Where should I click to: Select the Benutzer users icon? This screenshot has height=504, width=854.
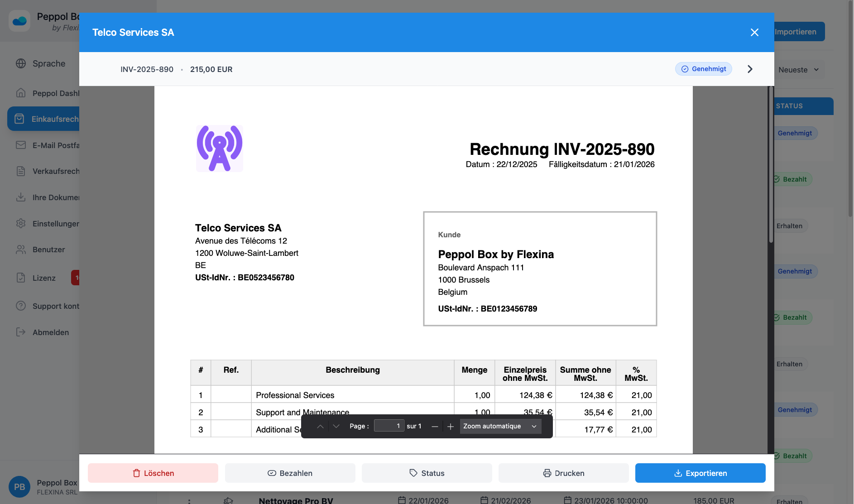tap(21, 249)
